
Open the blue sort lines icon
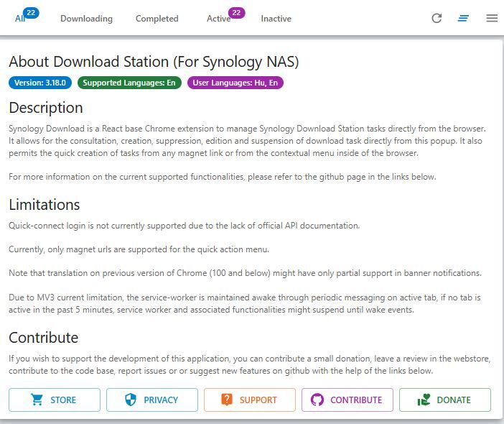[x=463, y=19]
